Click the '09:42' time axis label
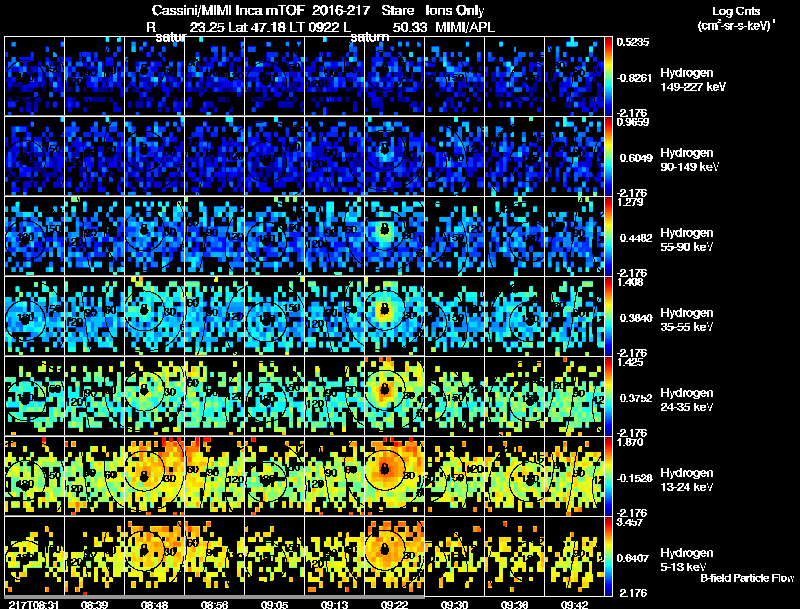This screenshot has width=800, height=609. (x=574, y=604)
